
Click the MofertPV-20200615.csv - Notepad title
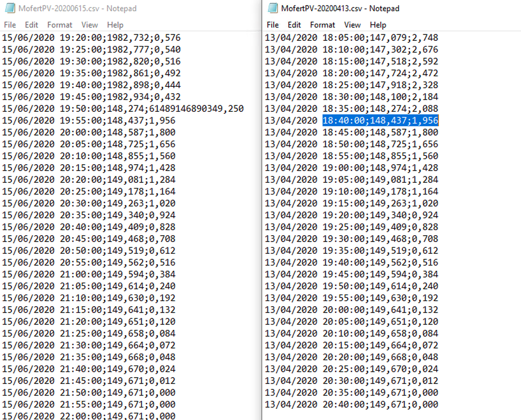click(x=77, y=8)
